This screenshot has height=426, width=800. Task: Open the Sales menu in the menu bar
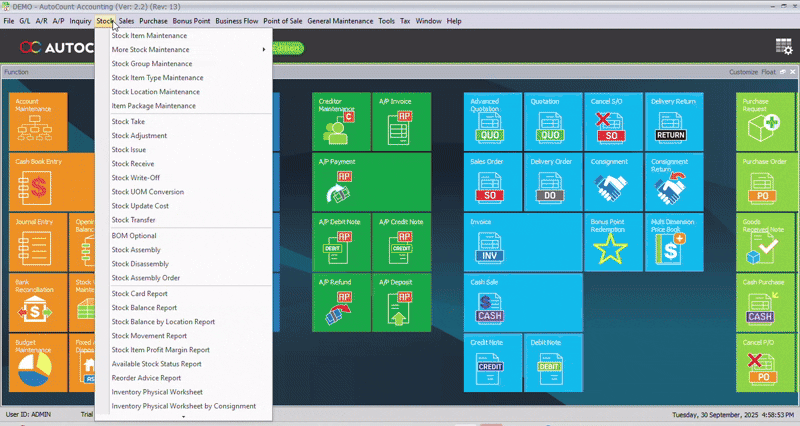126,20
